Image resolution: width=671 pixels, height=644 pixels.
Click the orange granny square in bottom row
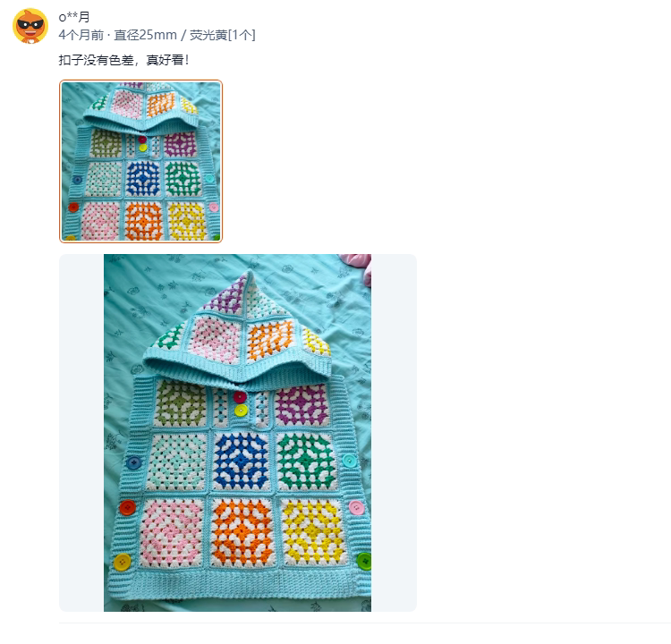tap(242, 531)
